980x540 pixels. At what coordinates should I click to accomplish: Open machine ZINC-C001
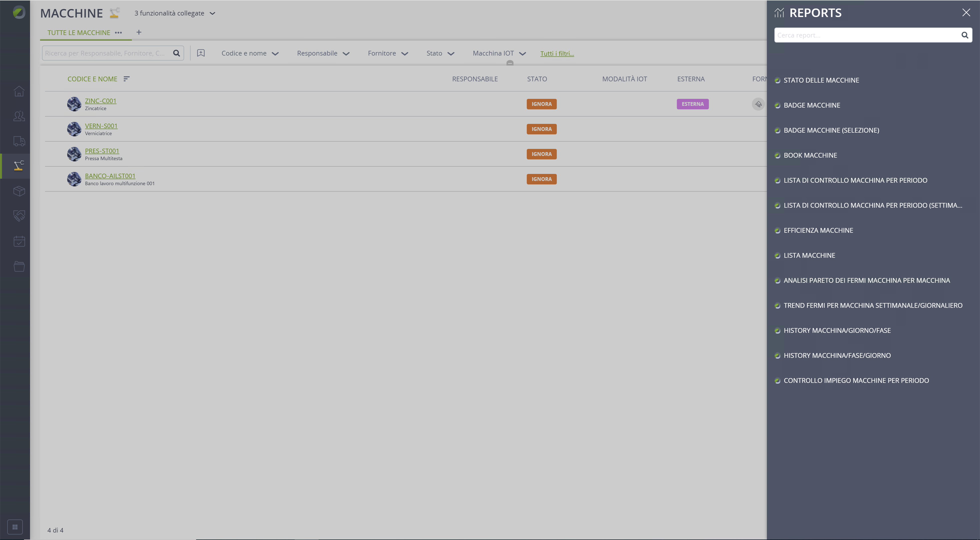tap(101, 101)
